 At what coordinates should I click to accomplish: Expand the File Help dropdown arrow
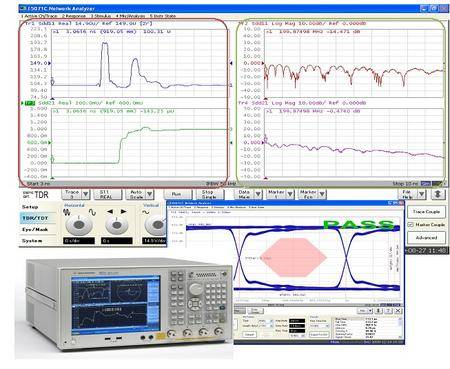click(x=422, y=194)
